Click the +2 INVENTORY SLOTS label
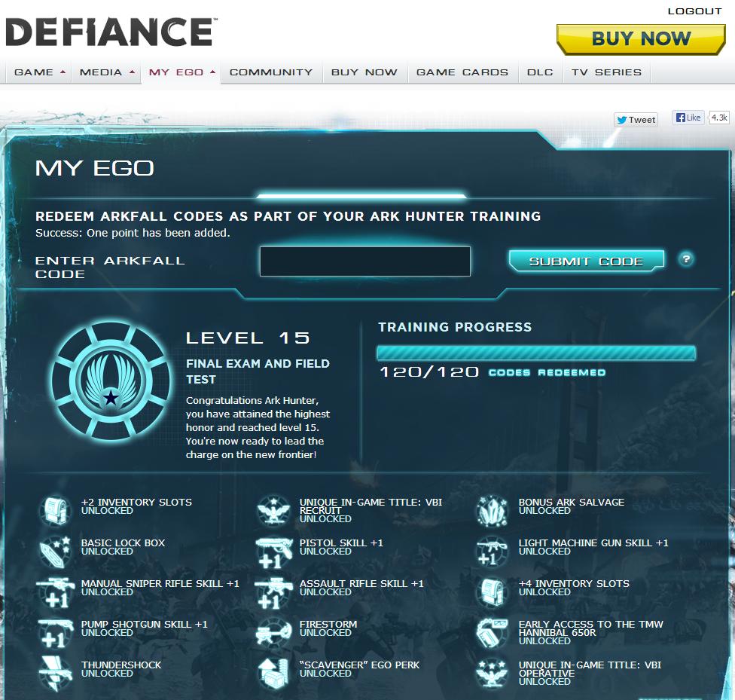The image size is (735, 700). point(136,502)
